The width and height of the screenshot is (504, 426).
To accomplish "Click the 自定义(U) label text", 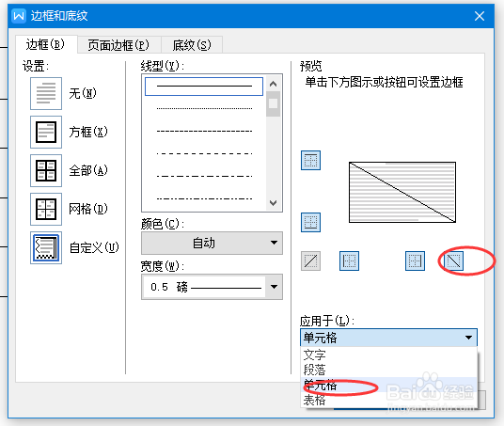I will 94,247.
